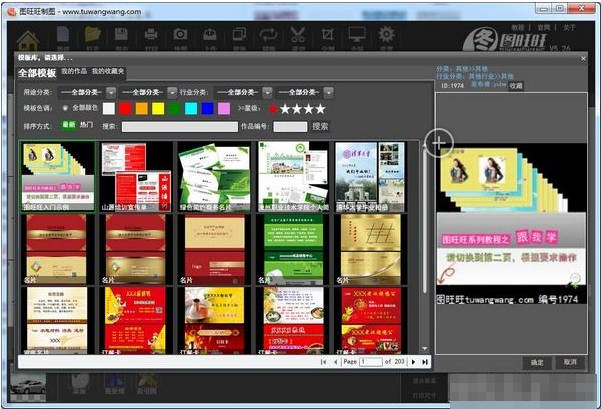This screenshot has width=601, height=409.
Task: Click the 搜索 button
Action: click(320, 127)
